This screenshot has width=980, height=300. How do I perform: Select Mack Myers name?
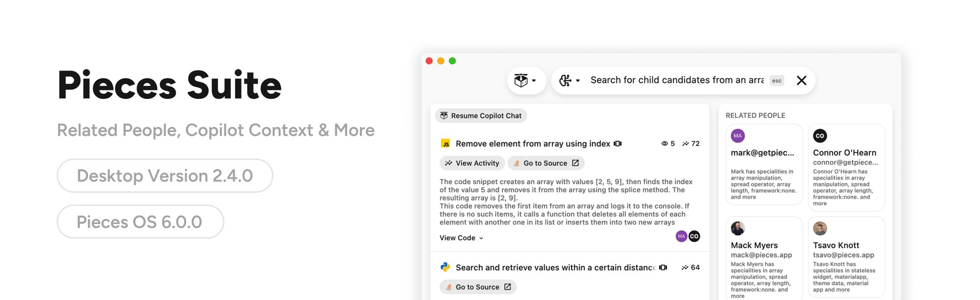tap(754, 245)
